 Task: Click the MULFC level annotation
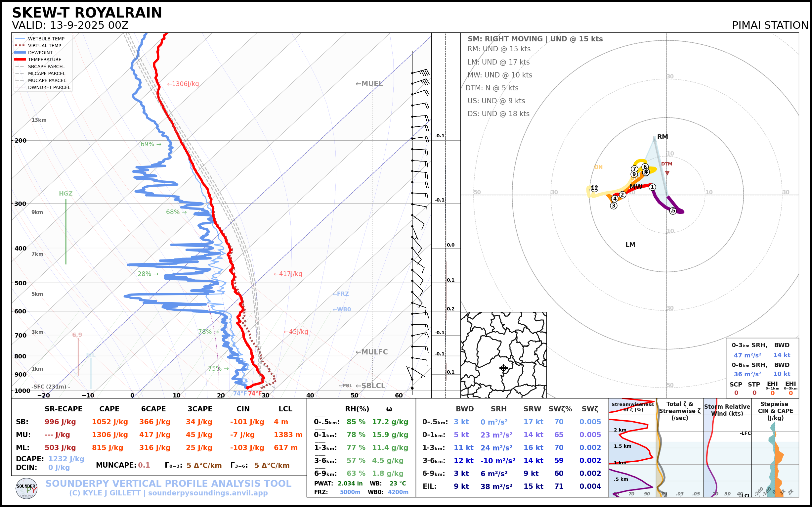click(x=371, y=352)
